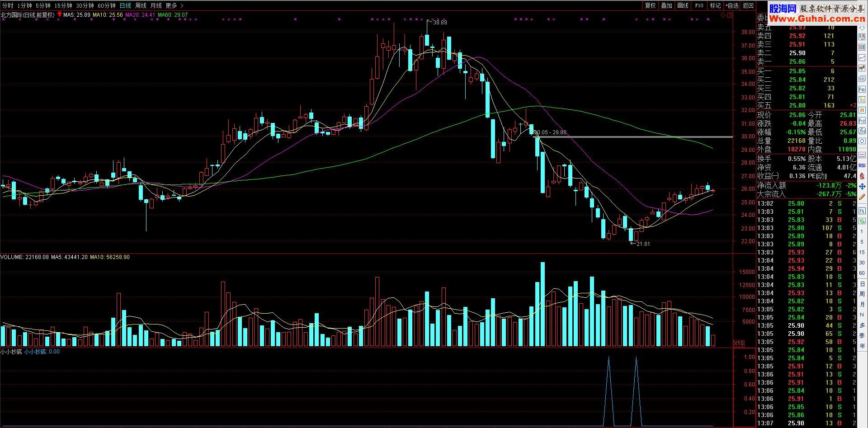Screen dimensions: 868x428
Task: Click the 38.89 high price marker
Action: [x=439, y=23]
